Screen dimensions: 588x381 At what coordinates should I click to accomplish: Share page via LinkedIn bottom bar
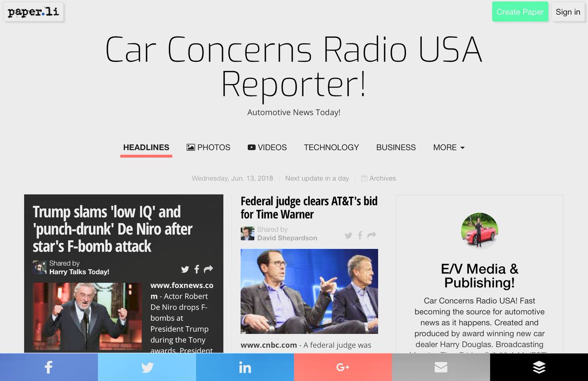tap(245, 367)
